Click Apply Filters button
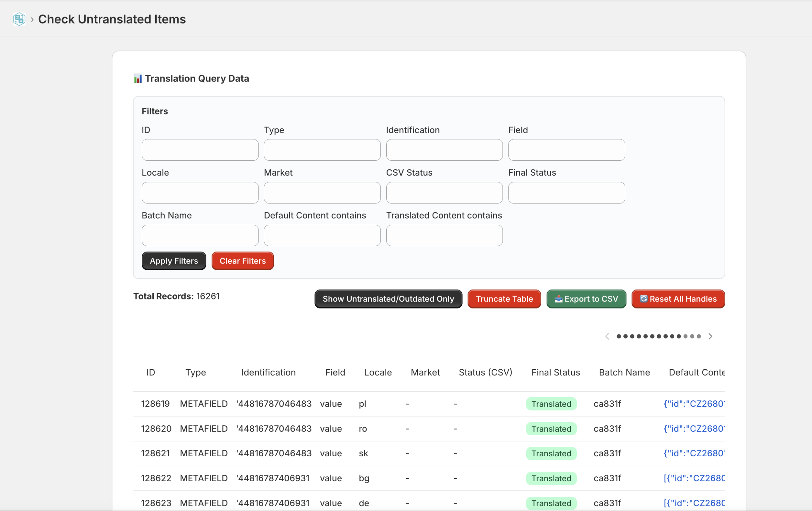This screenshot has width=812, height=511. pos(174,261)
